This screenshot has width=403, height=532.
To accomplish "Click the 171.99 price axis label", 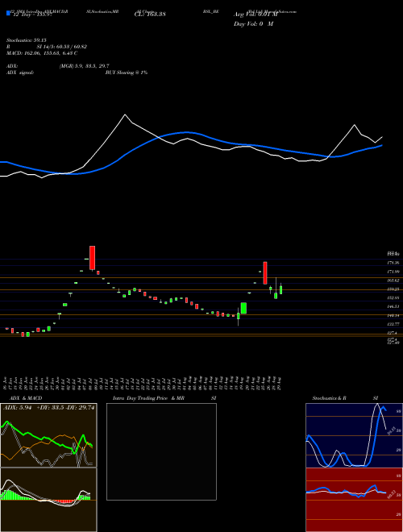I will (394, 272).
